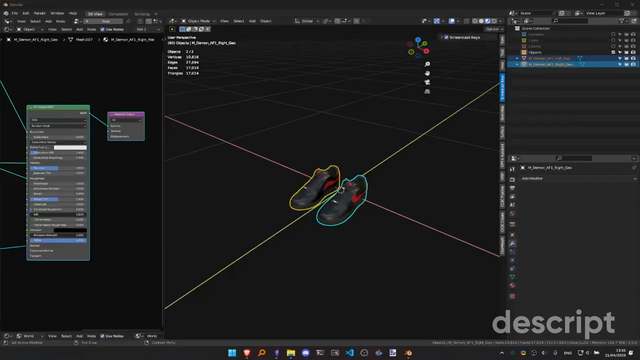Toggle Objects collection exclude checkbox
Image resolution: width=640 pixels, height=360 pixels.
(x=613, y=52)
